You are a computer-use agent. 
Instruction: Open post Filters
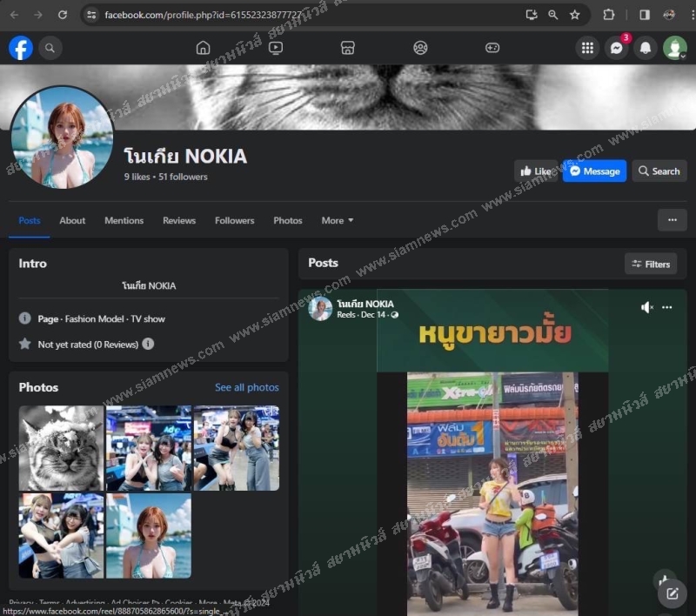coord(651,264)
